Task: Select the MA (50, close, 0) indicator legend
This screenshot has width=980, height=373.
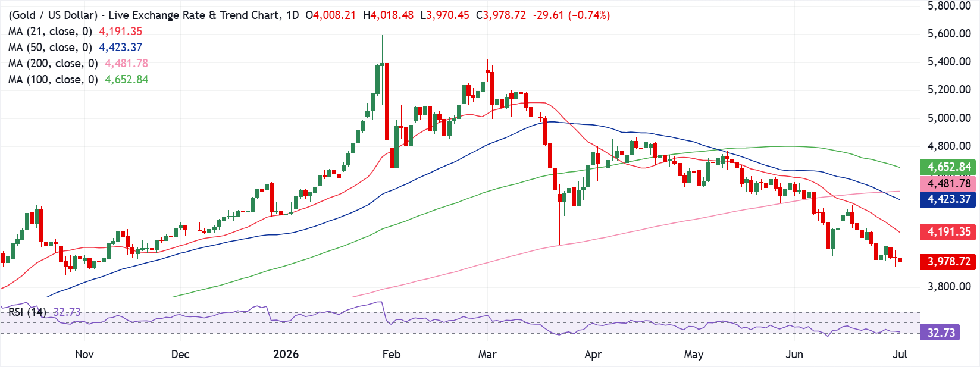Action: point(50,47)
